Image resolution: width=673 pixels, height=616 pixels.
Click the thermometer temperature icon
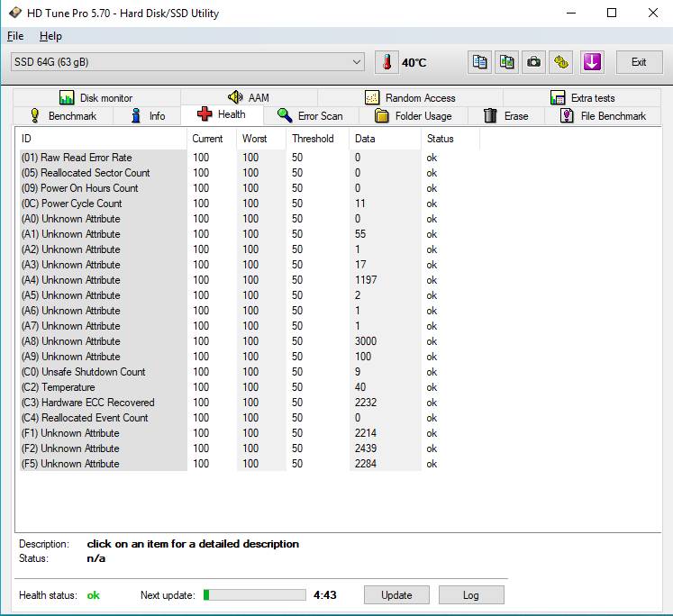387,62
